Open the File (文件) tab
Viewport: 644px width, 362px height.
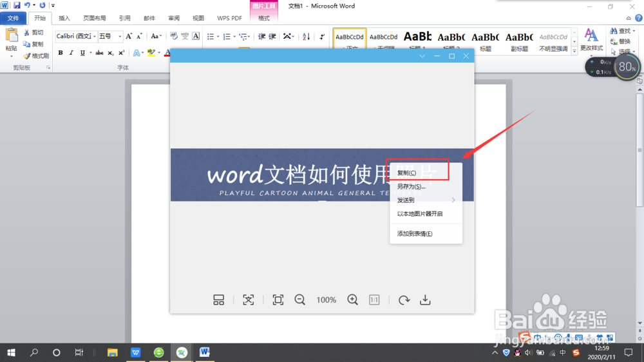[13, 18]
